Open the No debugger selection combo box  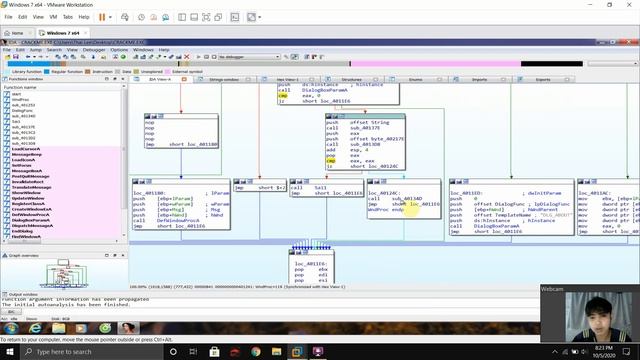[x=249, y=57]
